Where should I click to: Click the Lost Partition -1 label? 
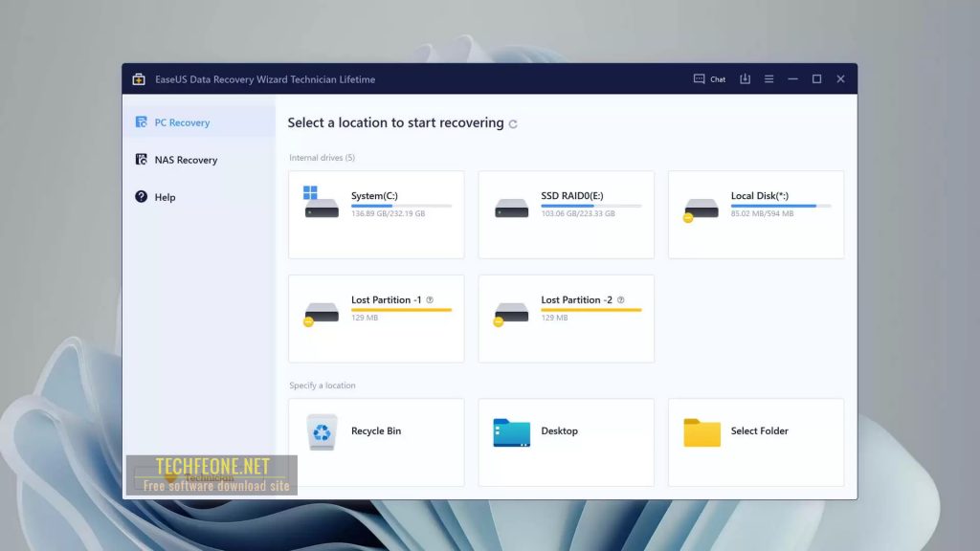click(x=387, y=299)
